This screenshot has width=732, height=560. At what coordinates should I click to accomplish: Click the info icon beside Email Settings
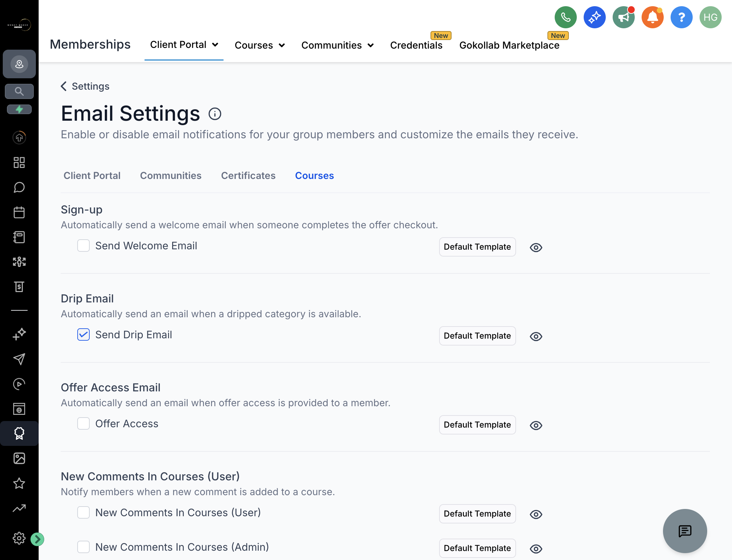(x=215, y=114)
